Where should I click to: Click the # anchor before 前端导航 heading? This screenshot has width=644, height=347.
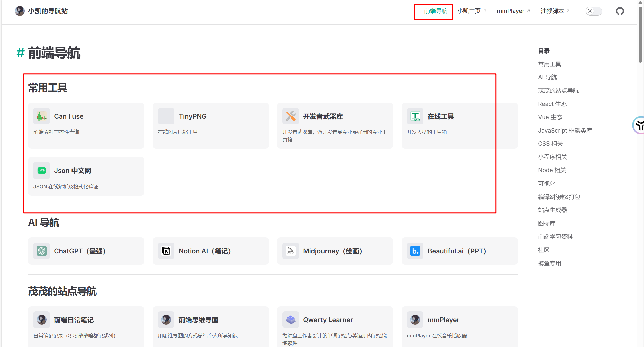20,53
